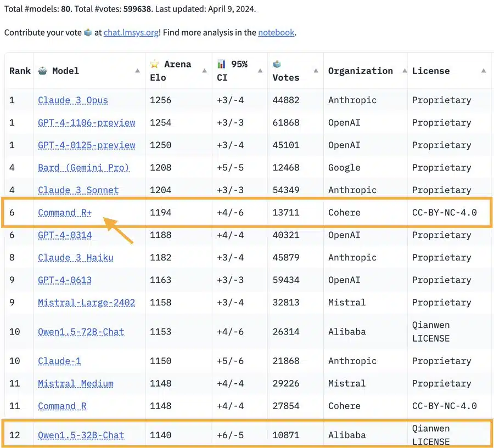494x448 pixels.
Task: Open GPT-4-1106-preview model link
Action: coord(86,123)
